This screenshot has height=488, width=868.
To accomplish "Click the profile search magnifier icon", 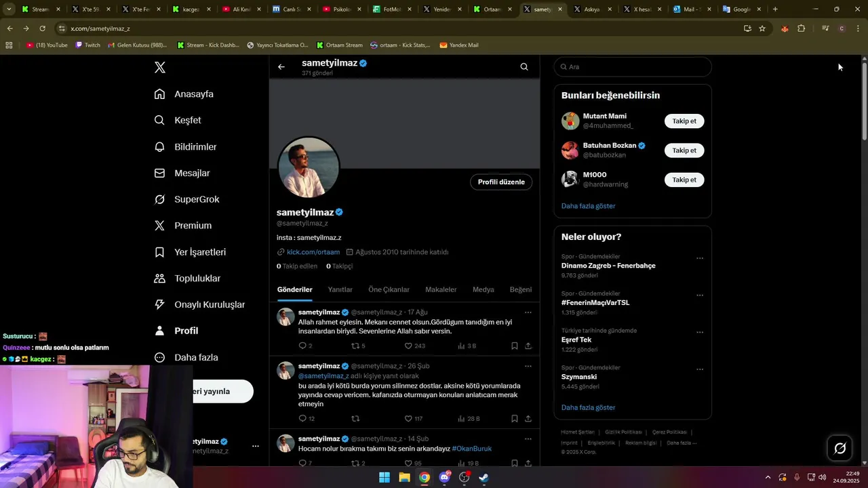I will (x=524, y=67).
